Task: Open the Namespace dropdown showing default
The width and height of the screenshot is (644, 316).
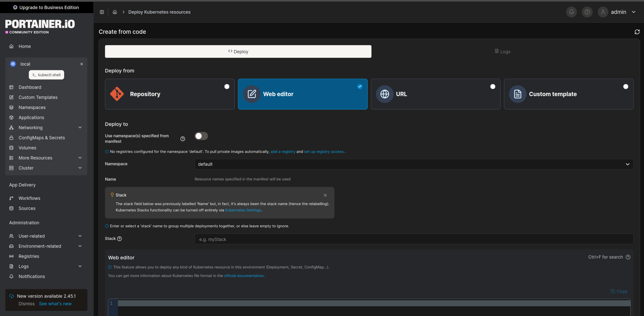Action: tap(414, 164)
